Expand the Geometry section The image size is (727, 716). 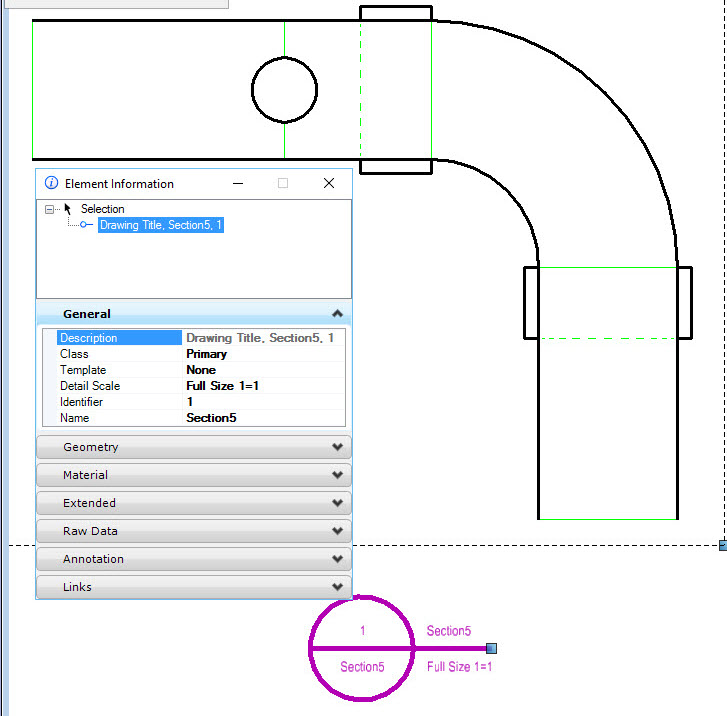tap(194, 447)
